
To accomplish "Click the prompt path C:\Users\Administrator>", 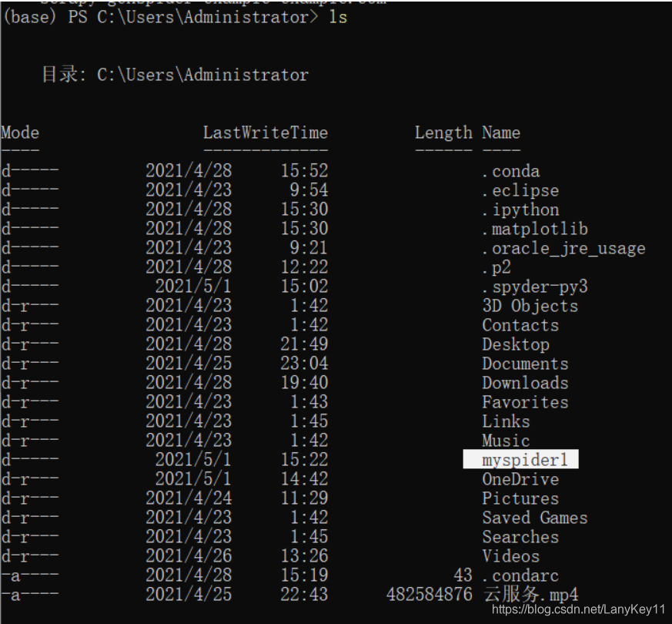I will 208,17.
